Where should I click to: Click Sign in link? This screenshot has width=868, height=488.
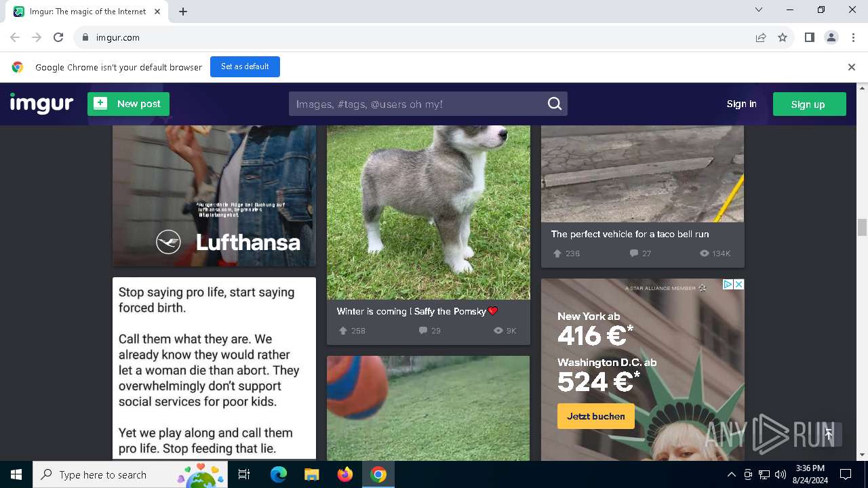click(x=741, y=104)
